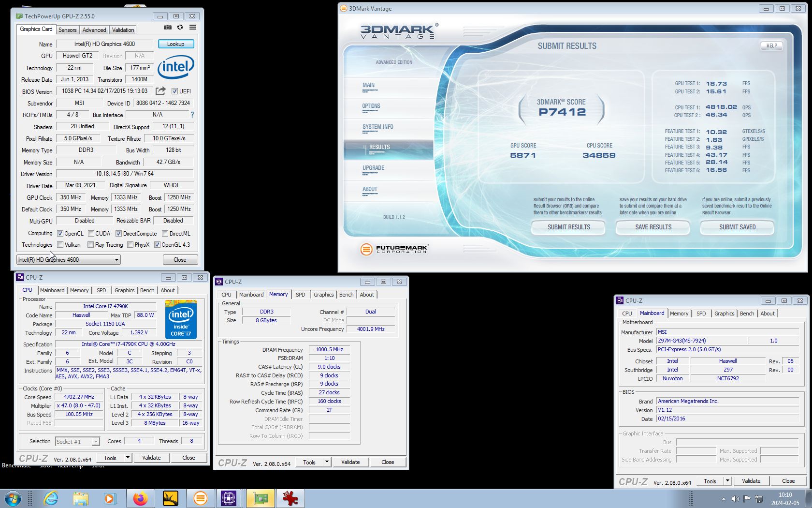This screenshot has height=508, width=812.
Task: Toggle the UEFI checkbox
Action: [x=174, y=91]
